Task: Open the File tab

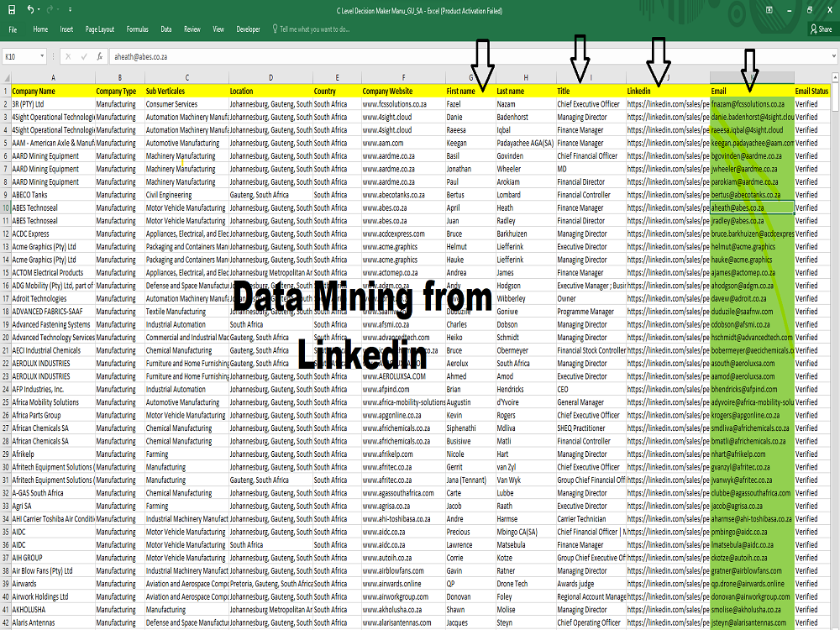Action: pos(13,29)
